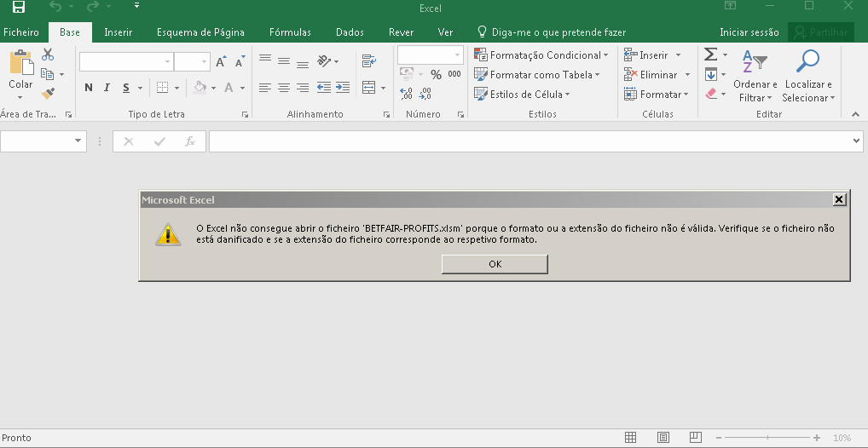Click the Align Left icon
This screenshot has width=868, height=448.
(265, 88)
